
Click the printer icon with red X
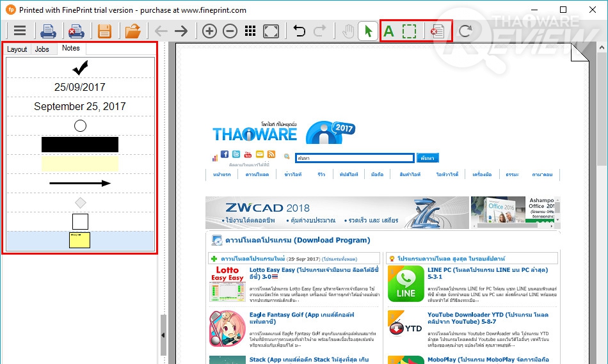click(76, 31)
